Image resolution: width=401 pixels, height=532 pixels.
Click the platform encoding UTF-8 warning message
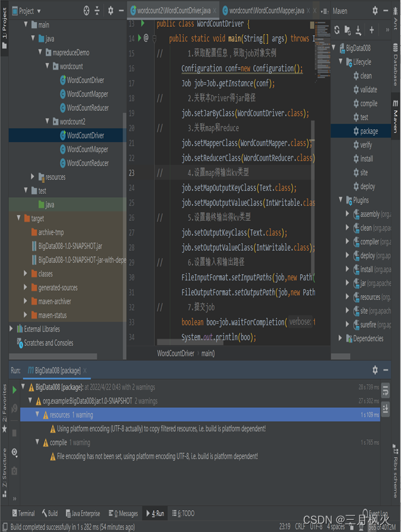161,429
